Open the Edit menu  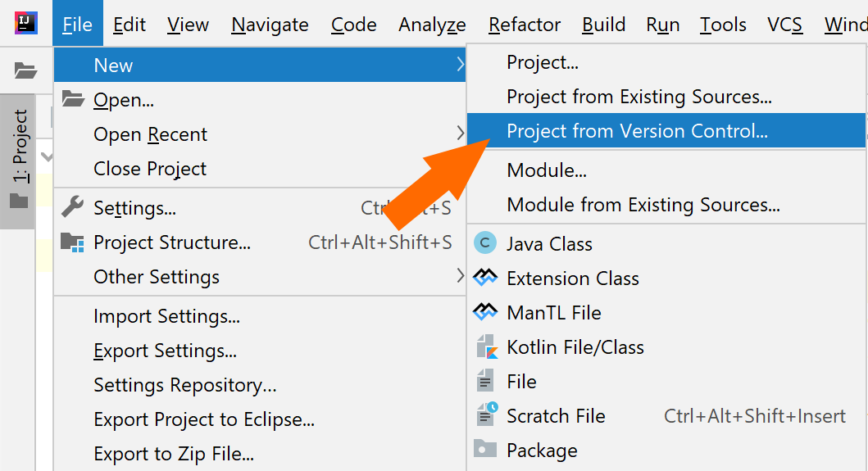click(x=130, y=25)
